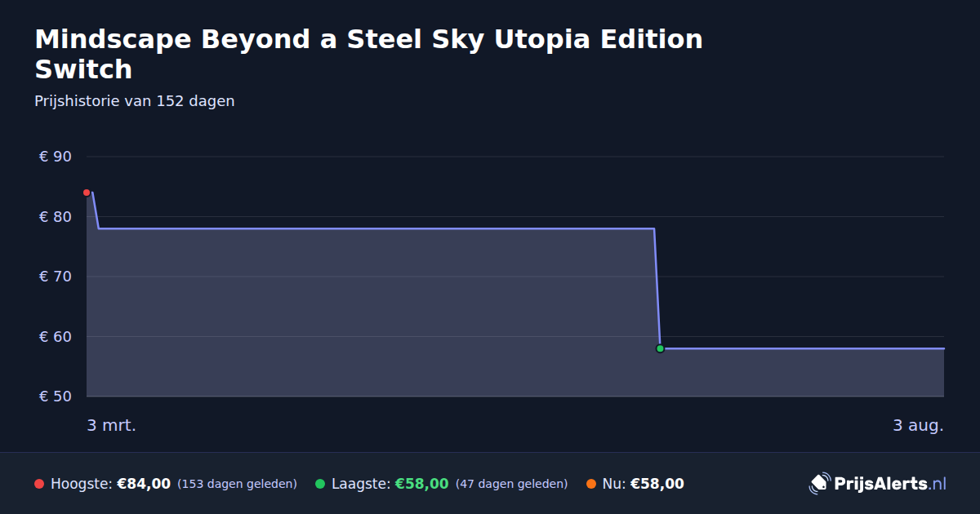Click the PrijsAlerts price tag logo icon

click(x=819, y=484)
